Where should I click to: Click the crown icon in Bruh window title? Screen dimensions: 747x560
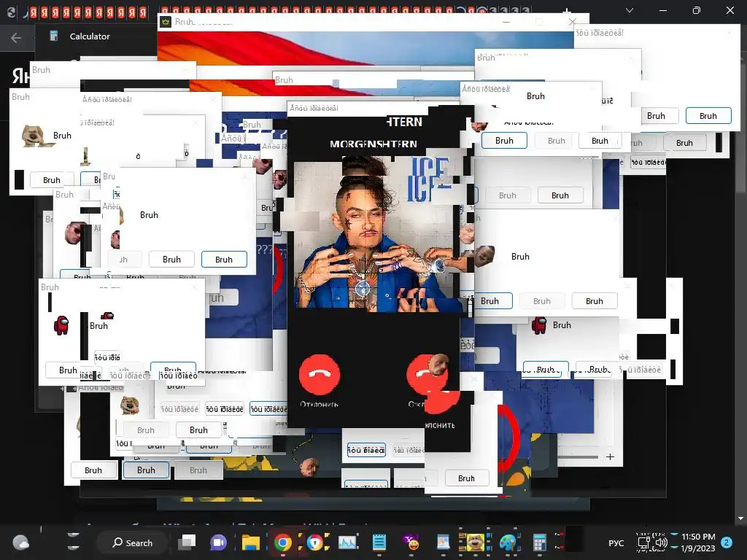[x=166, y=21]
